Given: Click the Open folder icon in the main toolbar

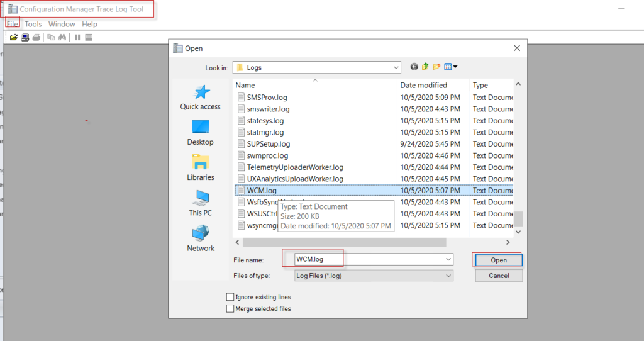Looking at the screenshot, I should pos(14,37).
